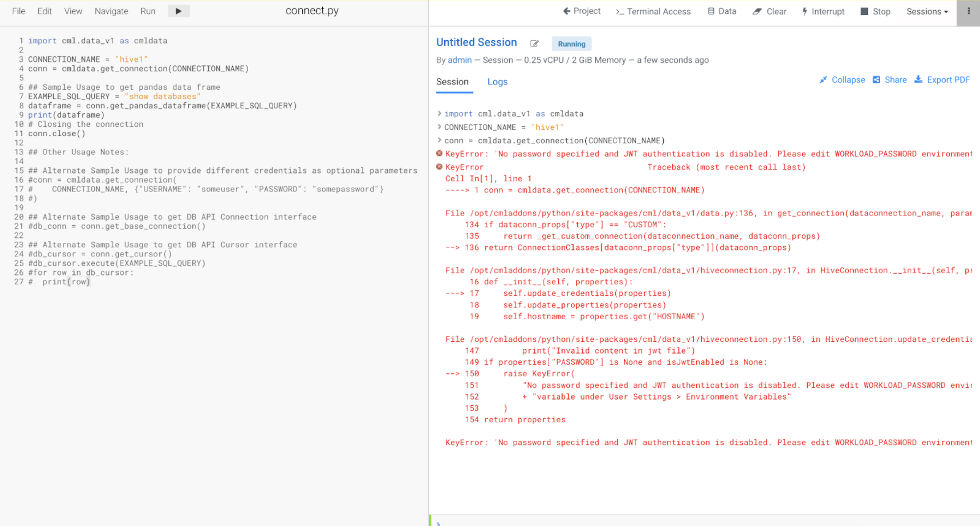Click the run play arrow button
Image resolution: width=980 pixels, height=526 pixels.
[x=179, y=11]
